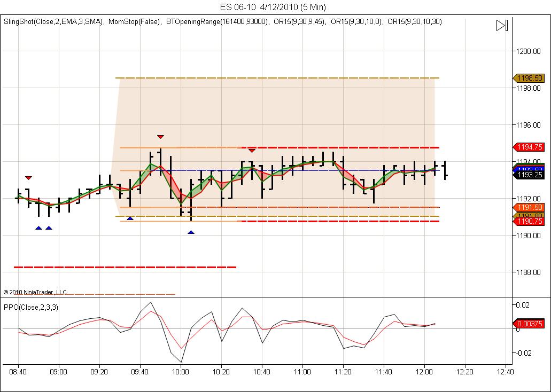Click the 11:00 time axis label
This screenshot has width=551, height=392.
(302, 372)
